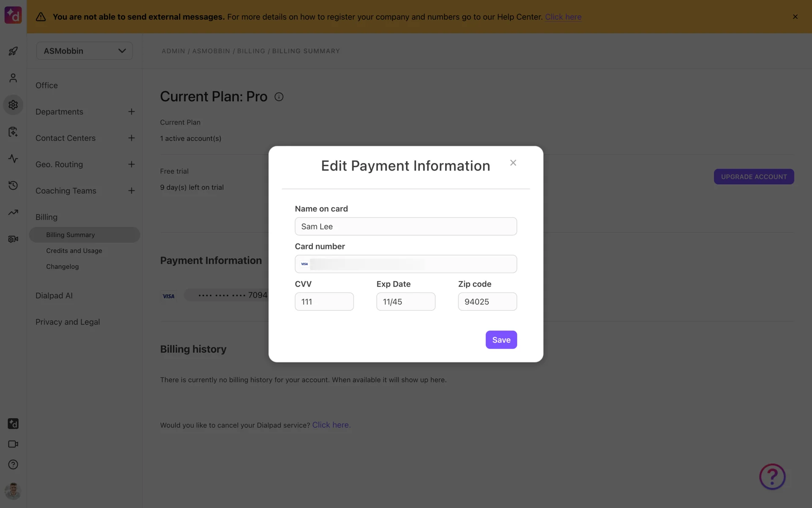Image resolution: width=812 pixels, height=508 pixels.
Task: Follow the Help Center Click here link
Action: tap(563, 17)
